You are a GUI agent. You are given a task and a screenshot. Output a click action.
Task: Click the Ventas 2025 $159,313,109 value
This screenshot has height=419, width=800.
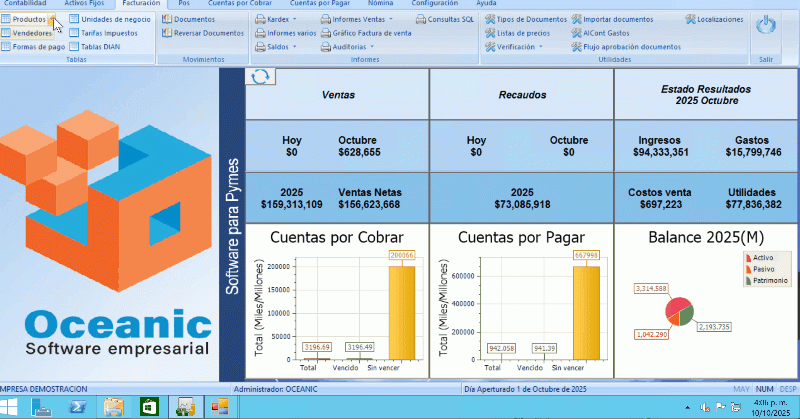coord(291,205)
